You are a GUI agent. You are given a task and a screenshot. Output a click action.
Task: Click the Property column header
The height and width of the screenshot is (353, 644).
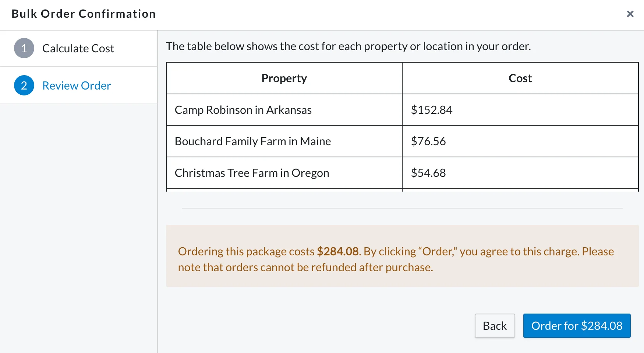(284, 78)
